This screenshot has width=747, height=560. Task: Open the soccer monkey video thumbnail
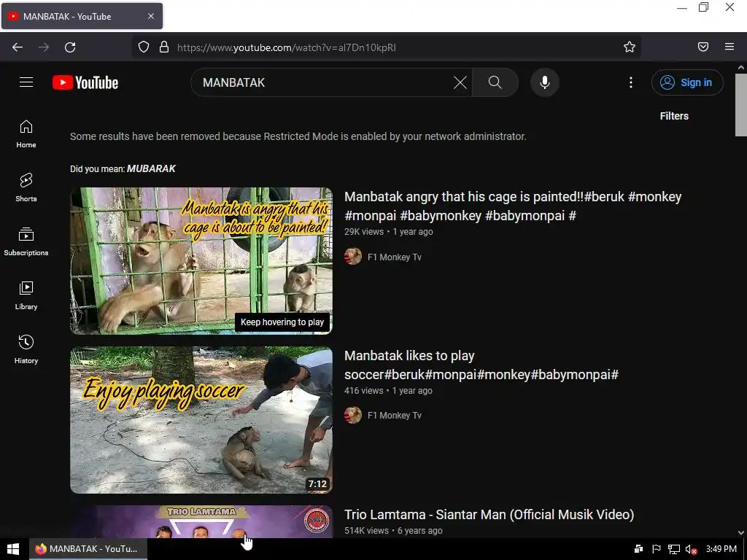pyautogui.click(x=201, y=419)
